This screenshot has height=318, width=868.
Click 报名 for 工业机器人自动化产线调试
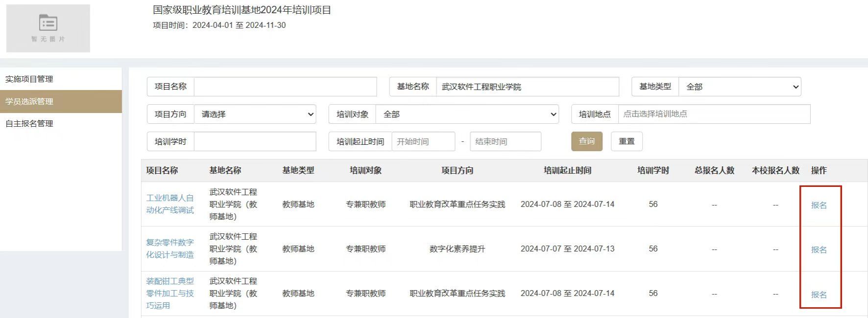pos(819,205)
